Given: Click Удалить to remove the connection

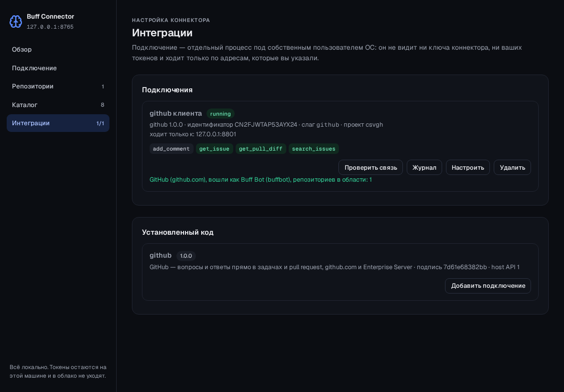Looking at the screenshot, I should (512, 168).
